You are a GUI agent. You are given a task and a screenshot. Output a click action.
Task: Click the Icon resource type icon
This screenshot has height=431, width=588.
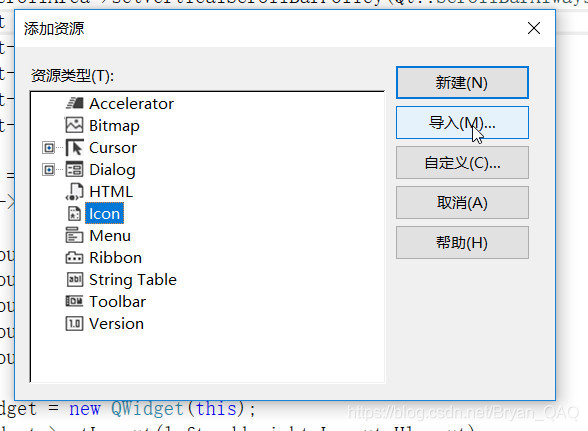74,213
